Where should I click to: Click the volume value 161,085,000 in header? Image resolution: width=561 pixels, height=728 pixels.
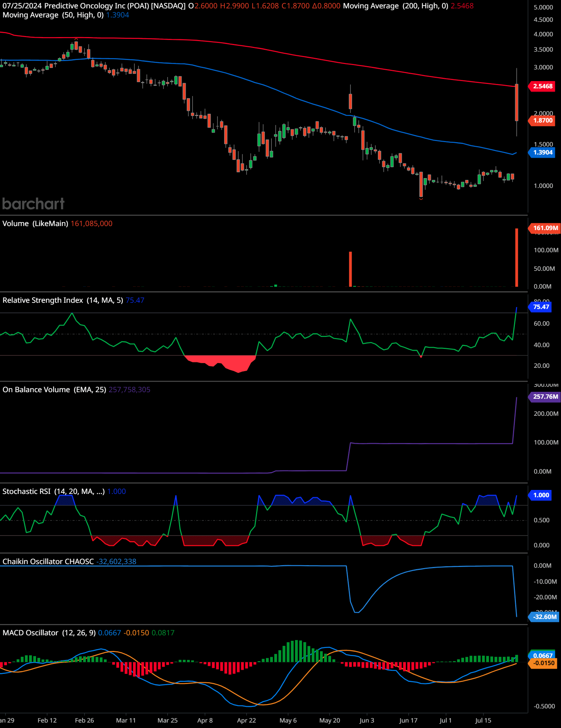click(92, 224)
